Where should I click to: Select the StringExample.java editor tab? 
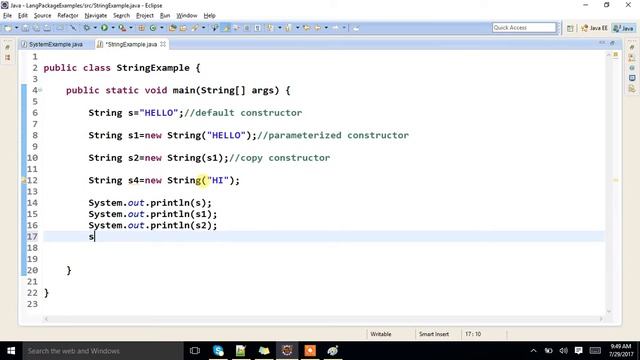click(131, 44)
